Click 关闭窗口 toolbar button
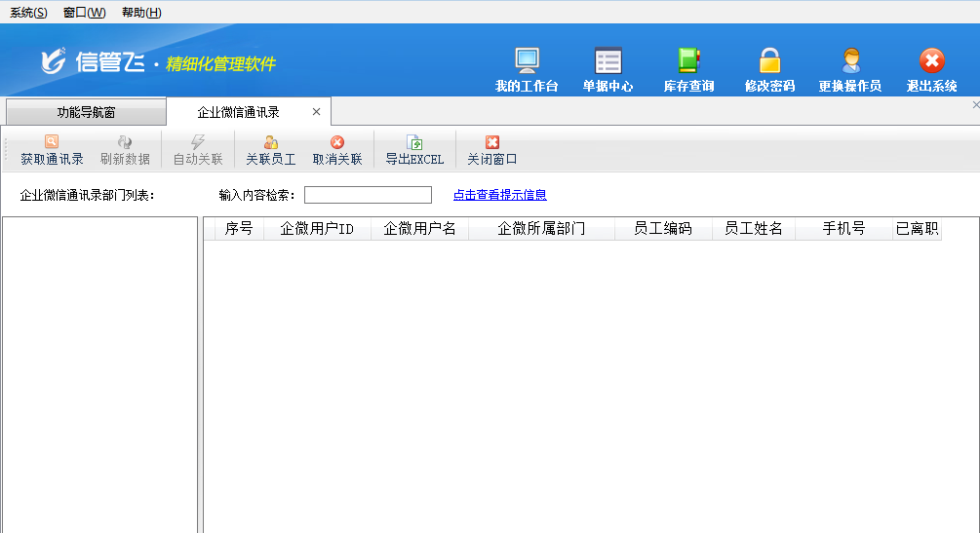Viewport: 980px width, 533px height. 491,150
